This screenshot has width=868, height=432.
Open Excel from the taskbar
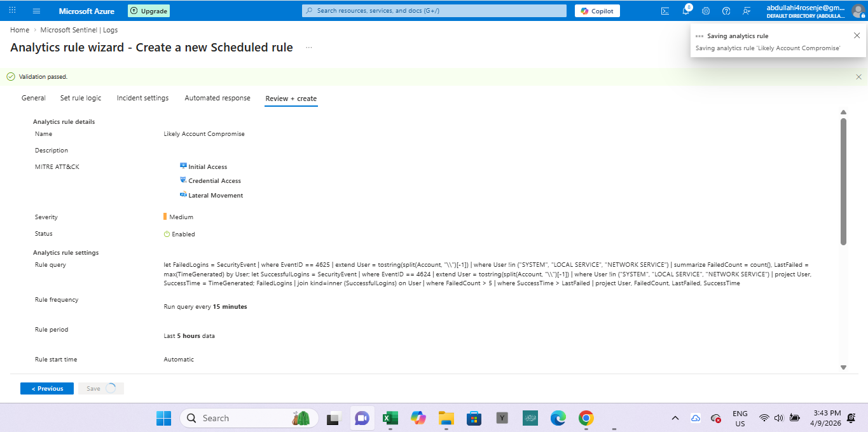coord(390,418)
